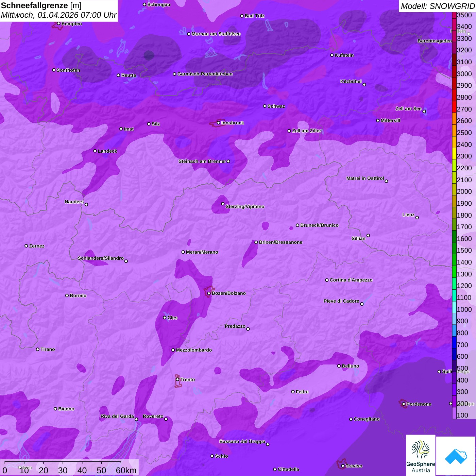The width and height of the screenshot is (476, 476).
Task: Click the 'Mezzolombardo' label
Action: 194,350
